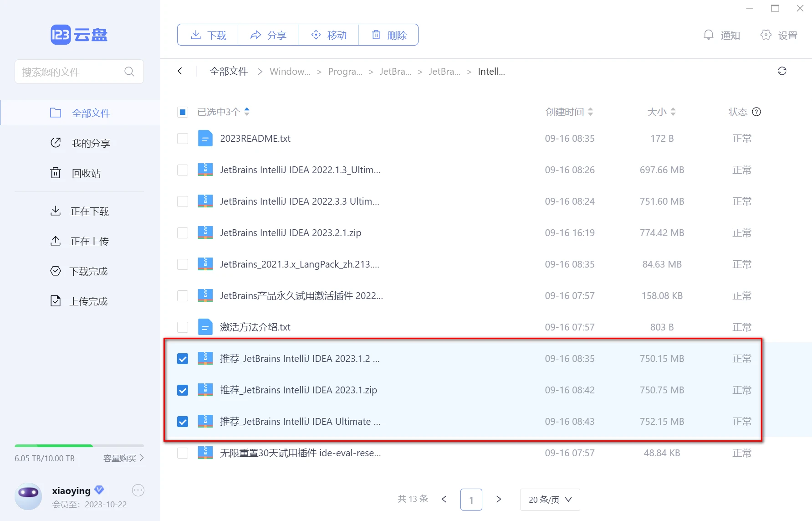
Task: Click the refresh file list icon
Action: tap(782, 71)
